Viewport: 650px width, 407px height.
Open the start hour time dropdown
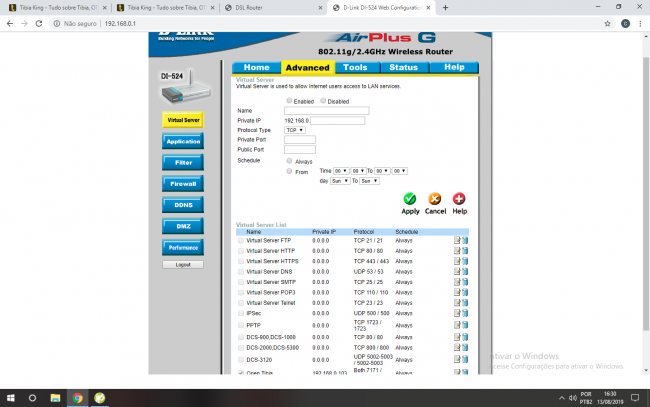tap(340, 171)
